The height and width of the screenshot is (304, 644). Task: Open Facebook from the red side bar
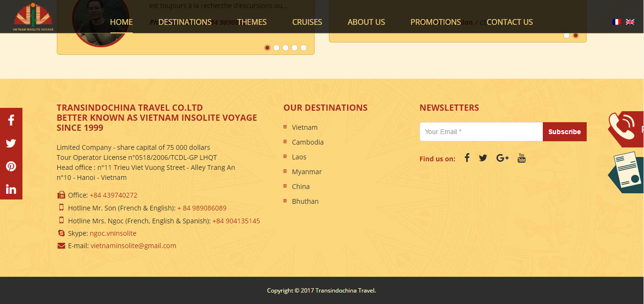click(11, 120)
